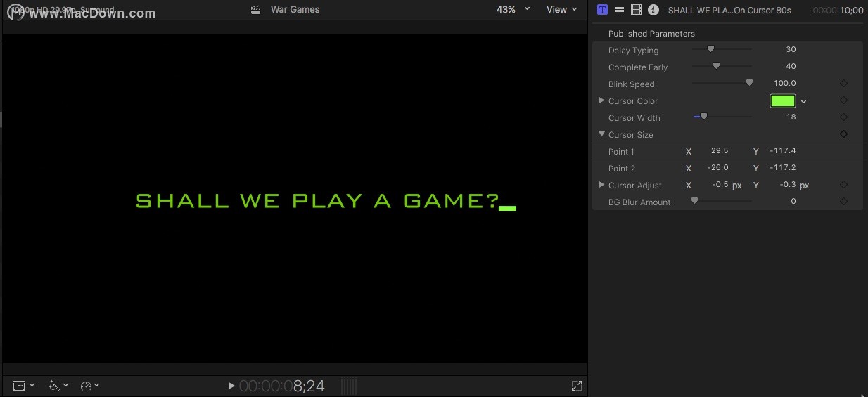Click Point 2 Y value -117.2
Image resolution: width=868 pixels, height=397 pixels.
click(x=783, y=167)
